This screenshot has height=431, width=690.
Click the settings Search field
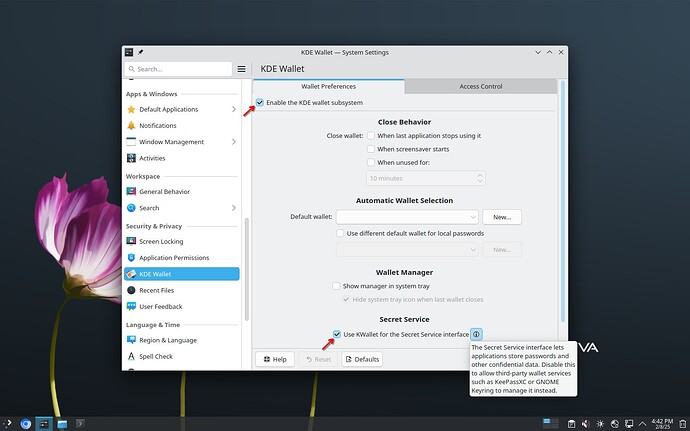[178, 69]
